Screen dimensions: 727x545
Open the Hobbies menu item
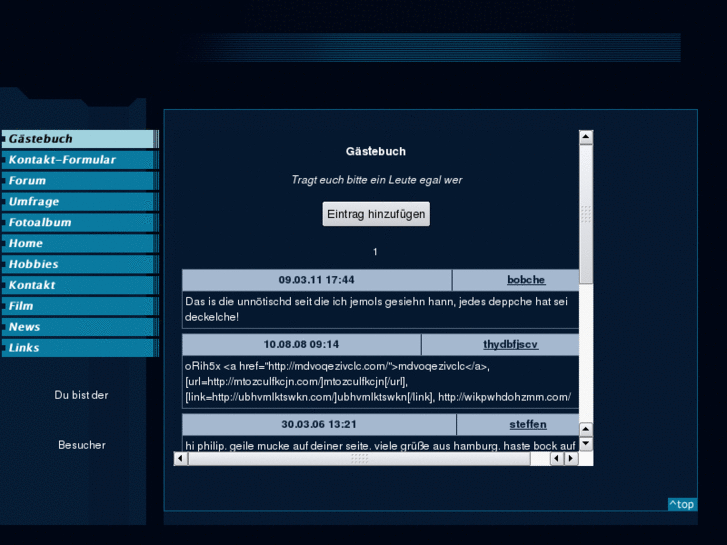pos(80,264)
